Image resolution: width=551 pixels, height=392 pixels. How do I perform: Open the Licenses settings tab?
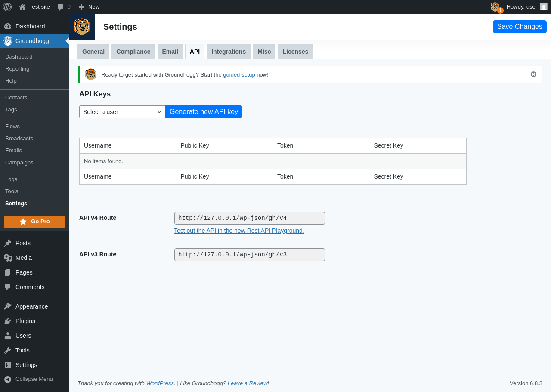click(x=295, y=52)
